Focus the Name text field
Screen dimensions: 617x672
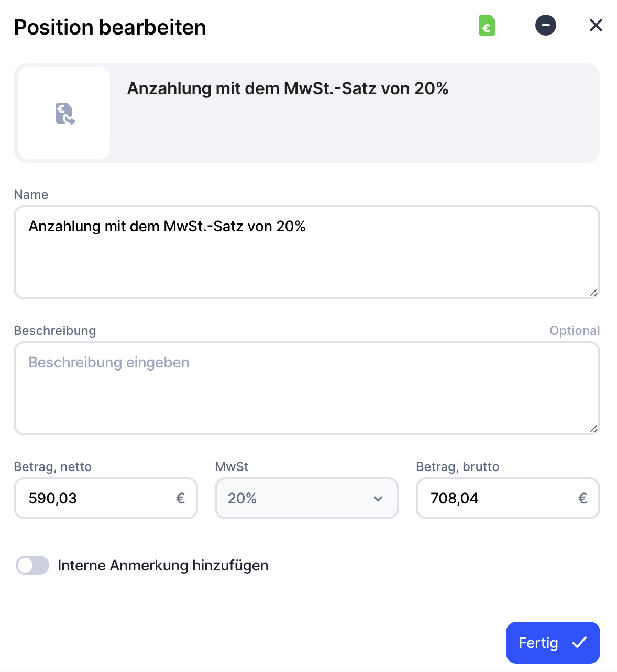point(306,252)
